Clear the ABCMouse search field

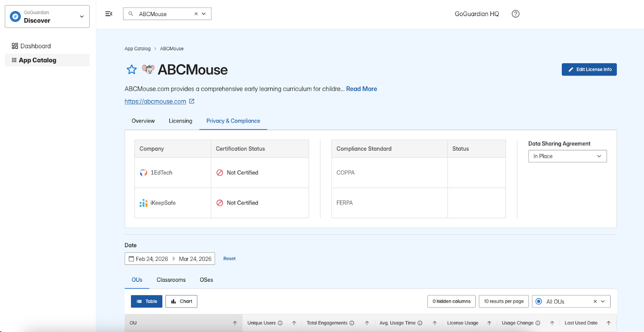(196, 14)
